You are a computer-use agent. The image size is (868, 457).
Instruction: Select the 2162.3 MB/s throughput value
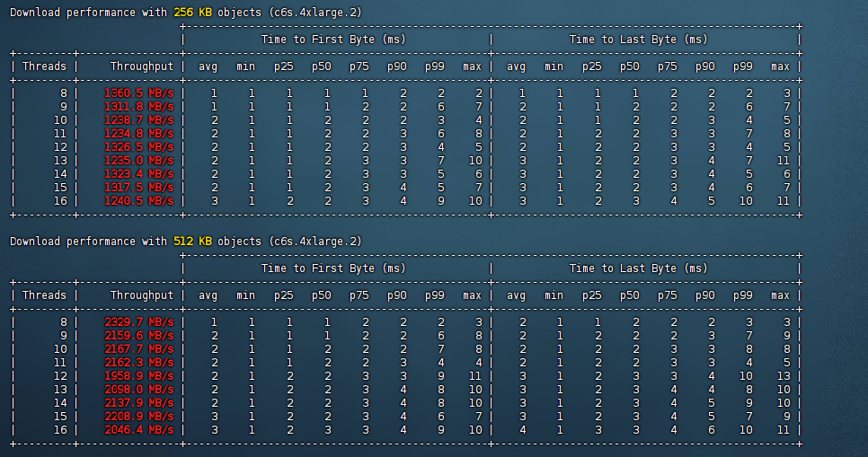click(139, 363)
